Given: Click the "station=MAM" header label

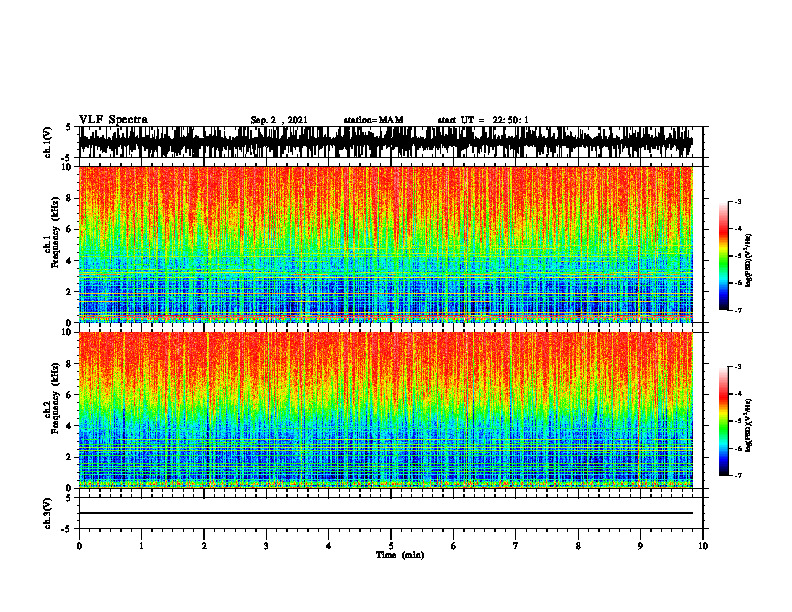Looking at the screenshot, I should [373, 120].
